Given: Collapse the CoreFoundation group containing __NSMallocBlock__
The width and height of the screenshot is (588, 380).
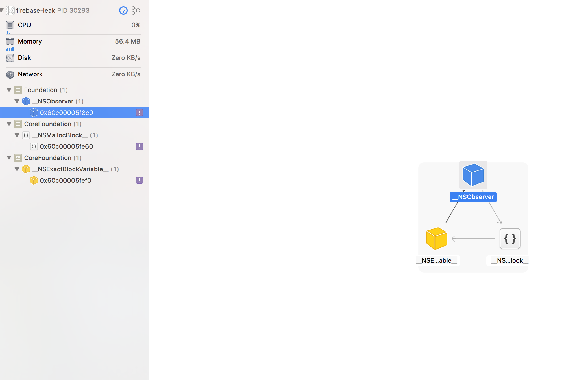Looking at the screenshot, I should pyautogui.click(x=9, y=124).
